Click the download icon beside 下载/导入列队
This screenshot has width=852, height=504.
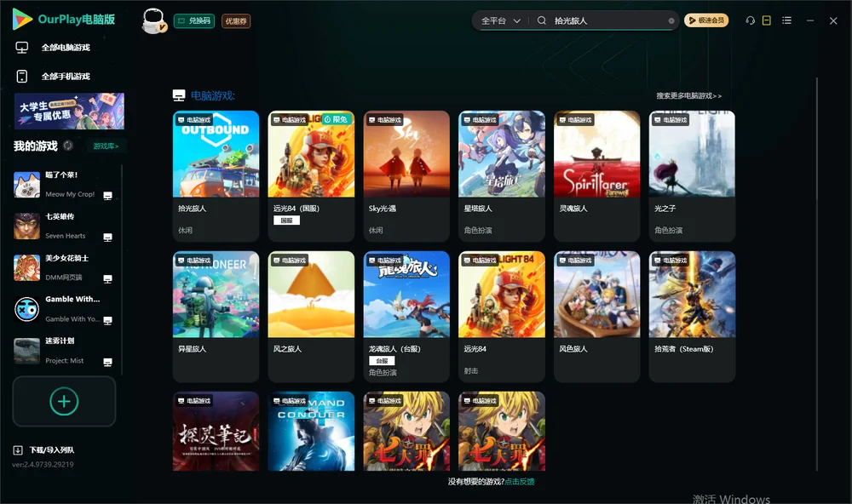coord(18,450)
